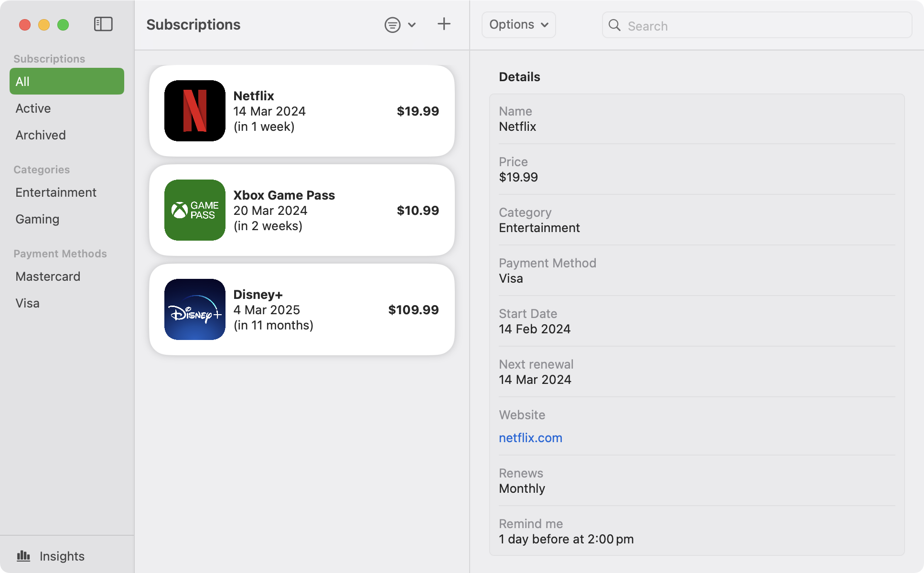Show Archived subscriptions
The width and height of the screenshot is (924, 573).
point(41,135)
